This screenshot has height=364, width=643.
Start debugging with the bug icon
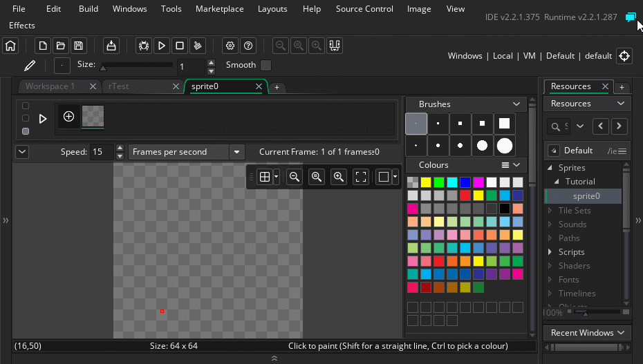(144, 46)
